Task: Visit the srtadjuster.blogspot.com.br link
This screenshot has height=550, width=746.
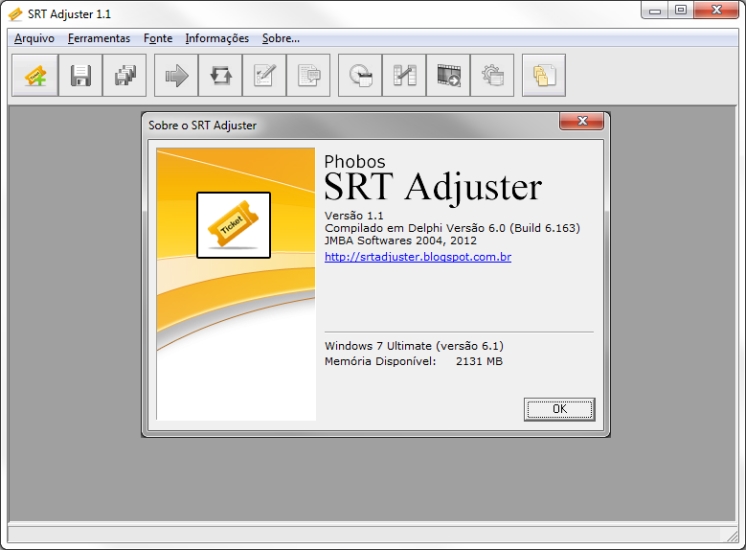Action: [418, 257]
